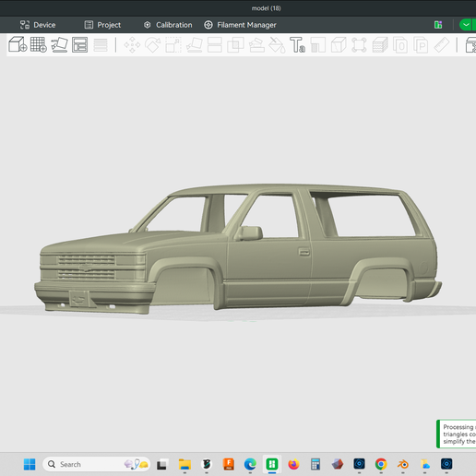
Task: Open Google Chrome from the taskbar
Action: [381, 464]
